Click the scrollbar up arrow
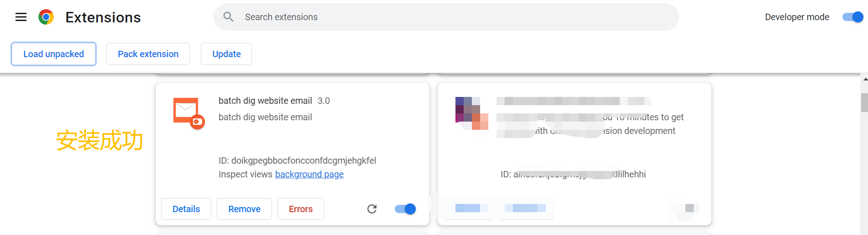This screenshot has width=868, height=235. pyautogui.click(x=864, y=79)
